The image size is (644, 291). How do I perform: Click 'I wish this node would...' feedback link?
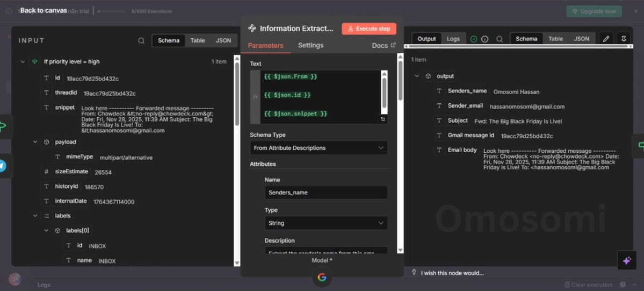[x=452, y=273]
